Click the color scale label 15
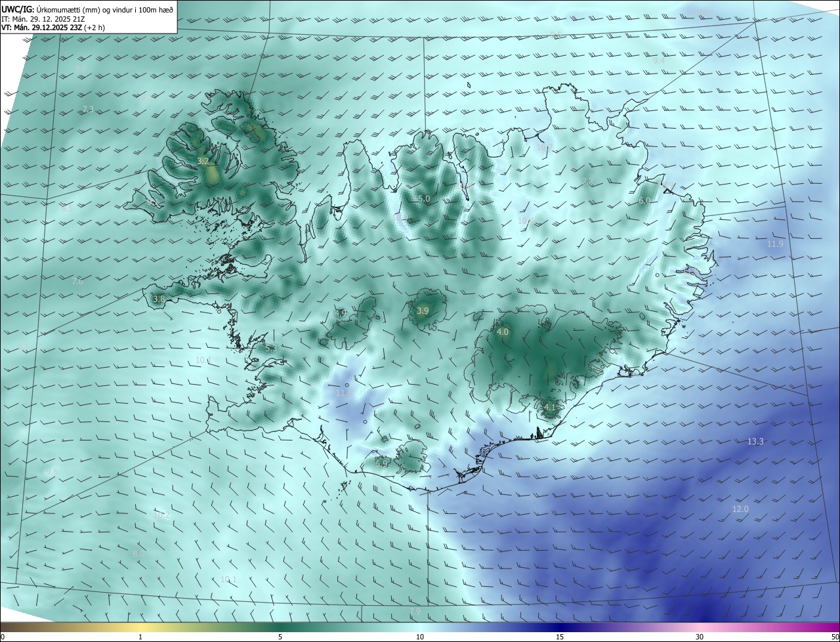840x642 pixels. pyautogui.click(x=560, y=637)
